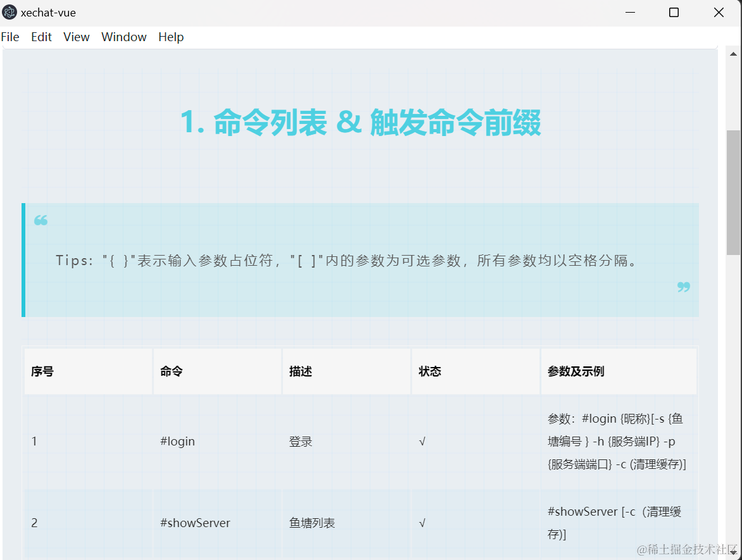Click the '#showServer' command cell

217,523
